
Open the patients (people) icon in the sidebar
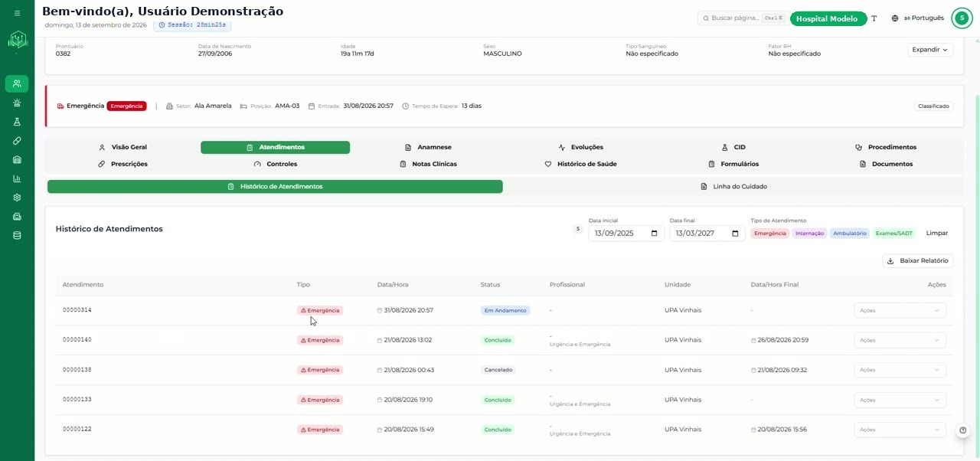(x=17, y=83)
